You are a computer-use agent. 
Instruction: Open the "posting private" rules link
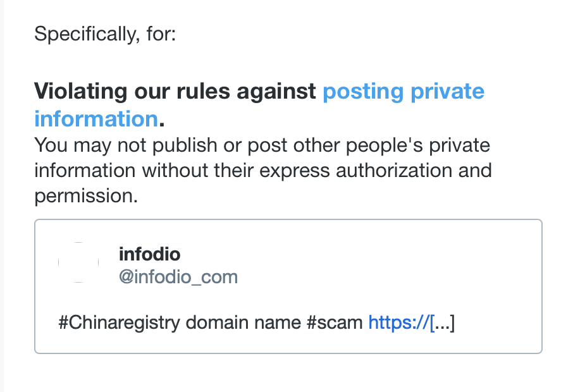403,92
